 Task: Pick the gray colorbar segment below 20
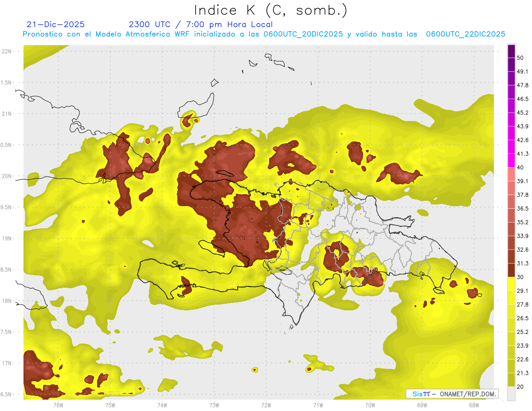pyautogui.click(x=511, y=394)
